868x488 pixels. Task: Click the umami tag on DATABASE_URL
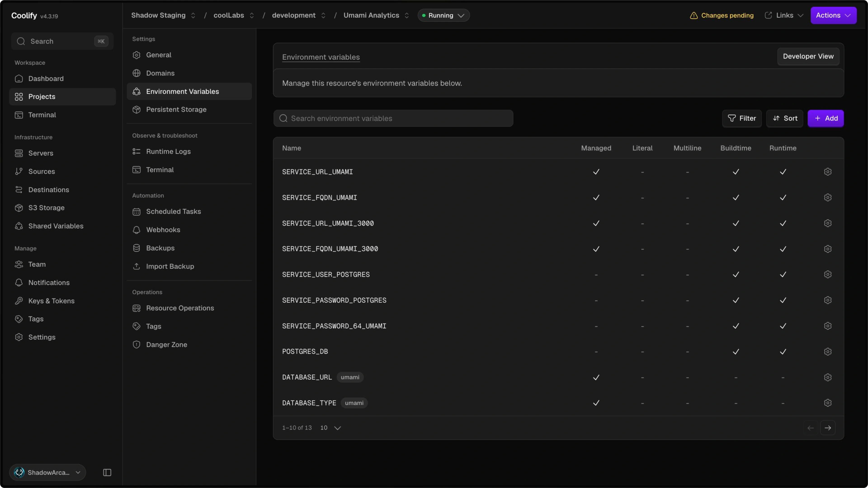(x=350, y=377)
